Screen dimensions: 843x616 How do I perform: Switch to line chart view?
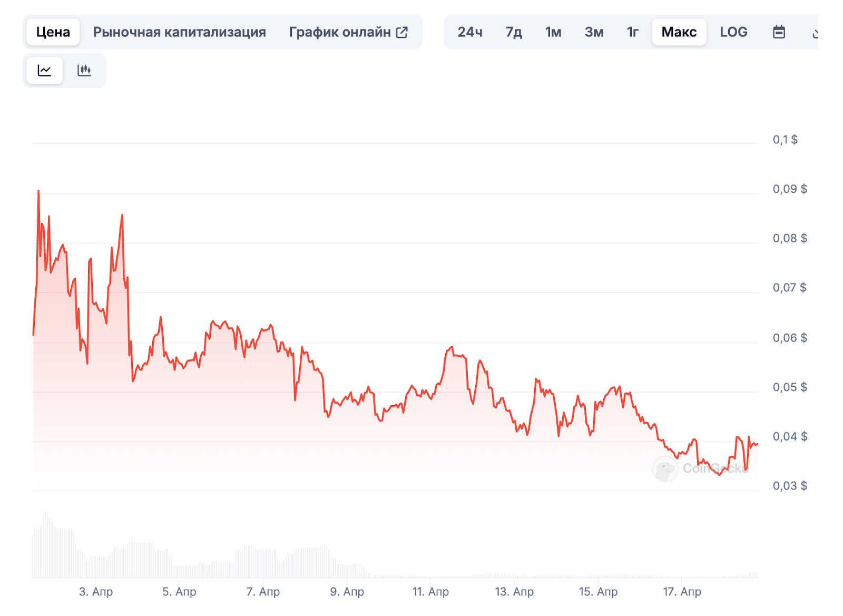(45, 70)
